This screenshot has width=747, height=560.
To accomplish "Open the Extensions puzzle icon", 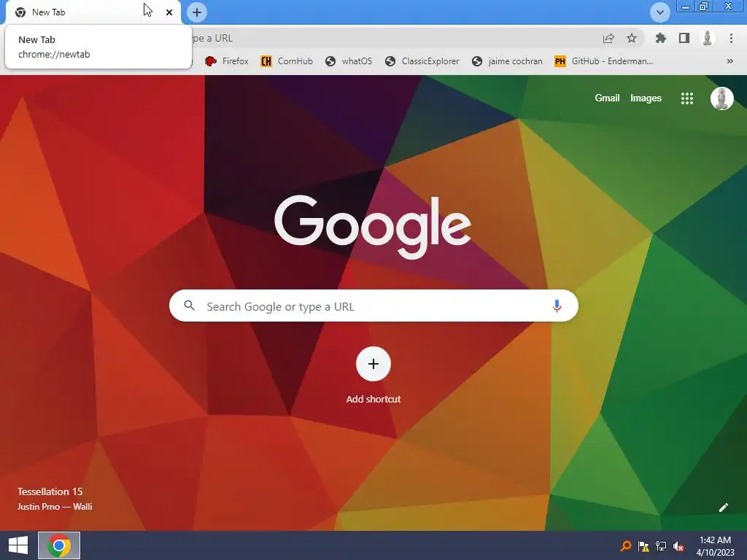I will (660, 38).
